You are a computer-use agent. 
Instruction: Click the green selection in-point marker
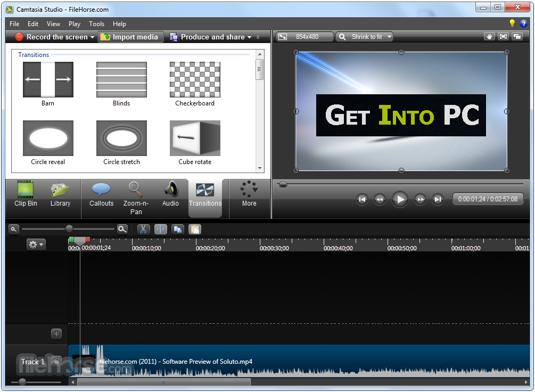click(x=71, y=240)
